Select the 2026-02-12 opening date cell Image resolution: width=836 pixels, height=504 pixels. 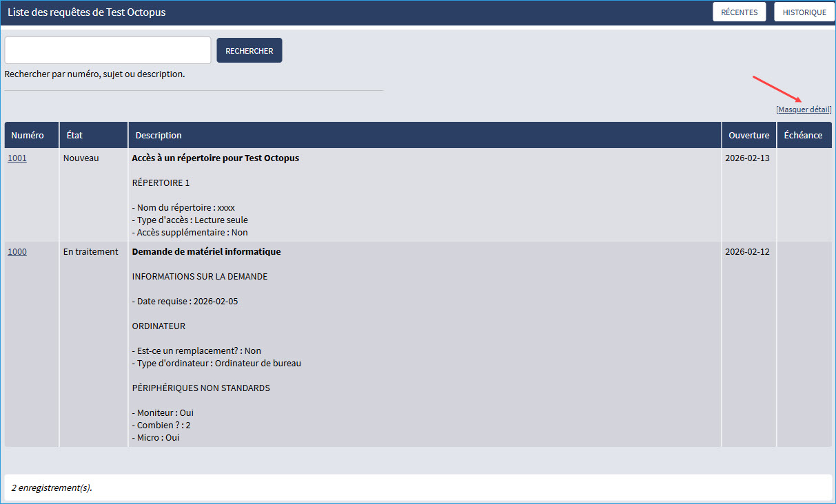747,252
